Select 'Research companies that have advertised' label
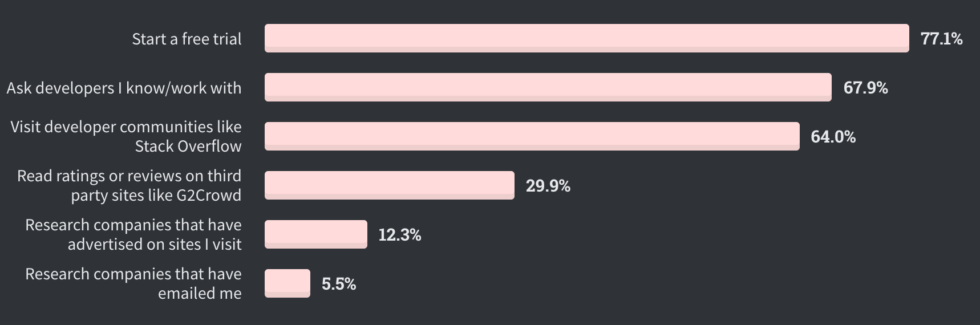This screenshot has height=325, width=980. (x=133, y=225)
